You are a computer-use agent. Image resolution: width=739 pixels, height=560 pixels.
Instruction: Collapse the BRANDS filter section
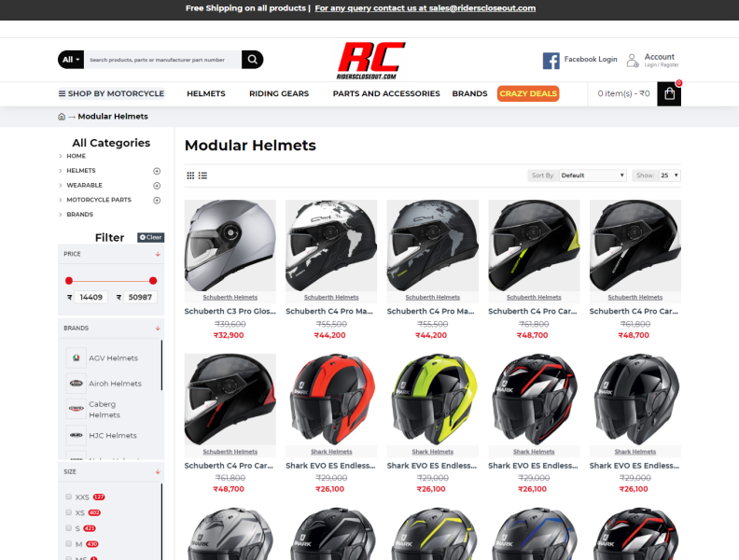click(x=158, y=329)
